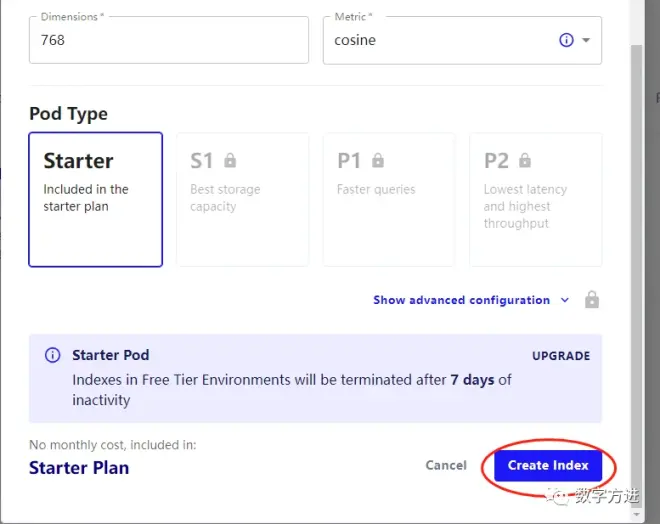Select the P2 pod type card

point(536,199)
